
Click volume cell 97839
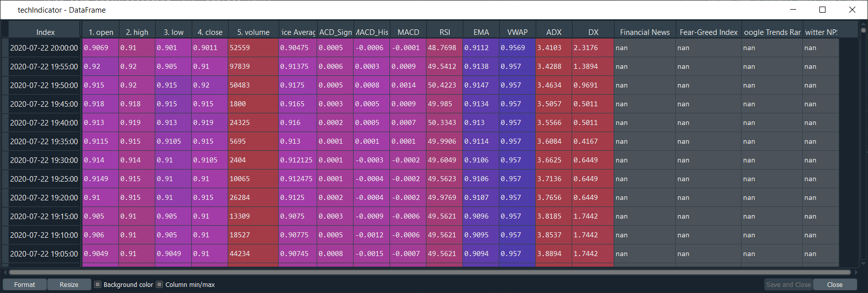[253, 66]
